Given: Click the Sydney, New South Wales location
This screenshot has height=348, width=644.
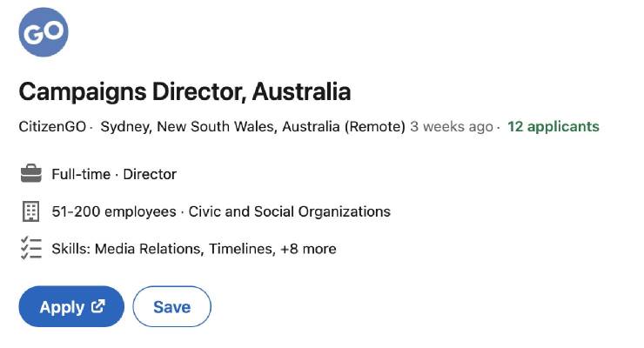Looking at the screenshot, I should (x=220, y=126).
